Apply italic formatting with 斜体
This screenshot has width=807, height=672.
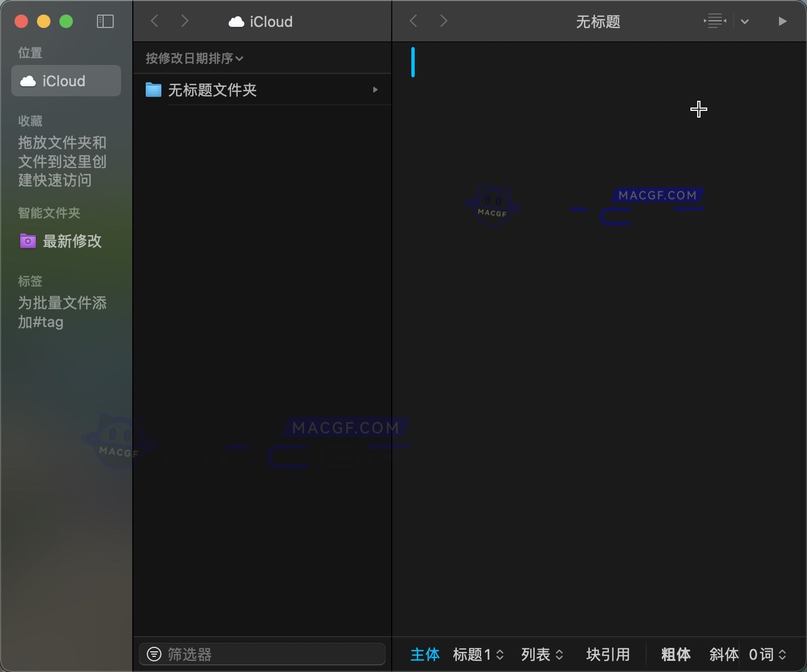722,654
